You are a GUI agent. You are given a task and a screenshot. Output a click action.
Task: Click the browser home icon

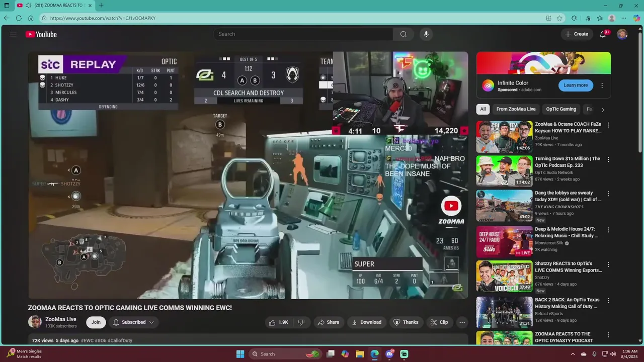click(x=31, y=18)
